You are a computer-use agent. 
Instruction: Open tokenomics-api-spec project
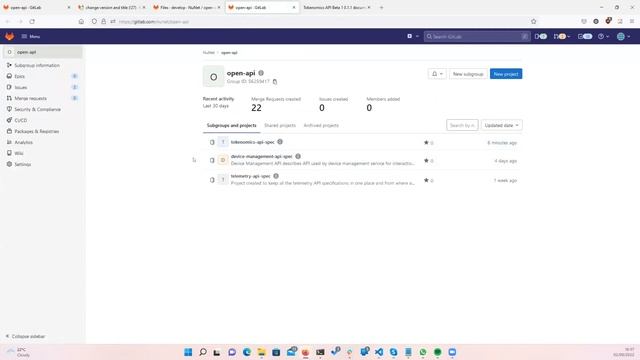point(253,142)
